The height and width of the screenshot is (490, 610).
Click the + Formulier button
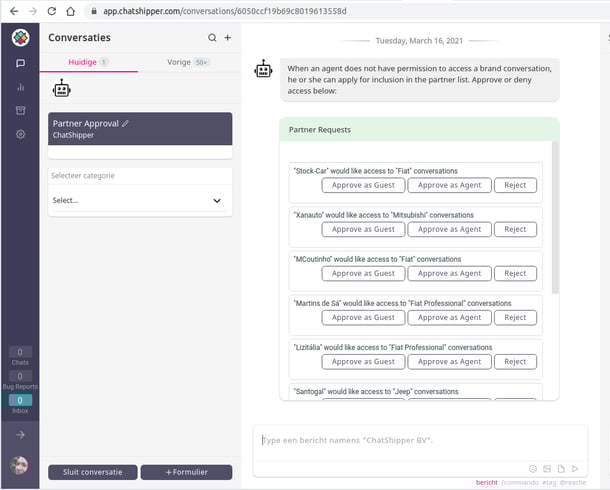186,472
